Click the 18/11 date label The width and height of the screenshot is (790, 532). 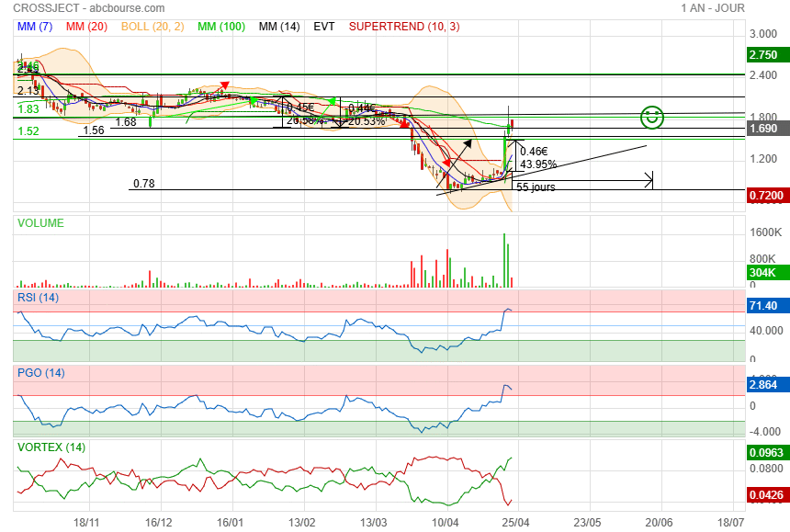86,523
